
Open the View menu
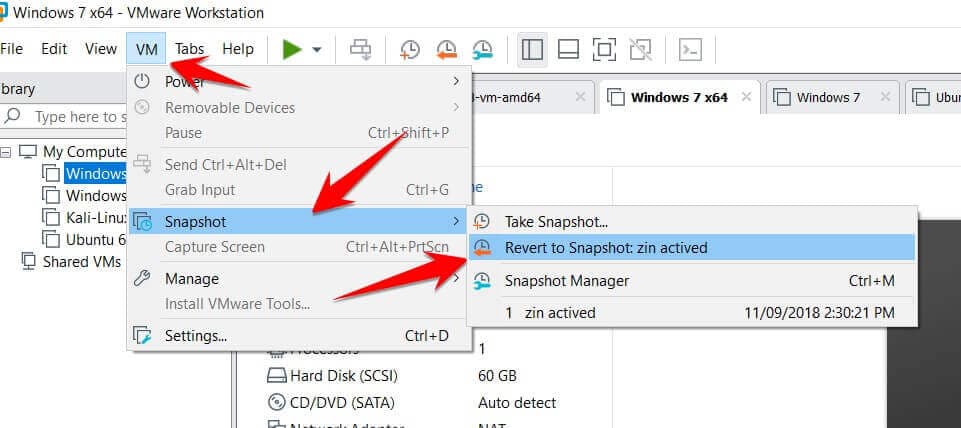[x=101, y=49]
